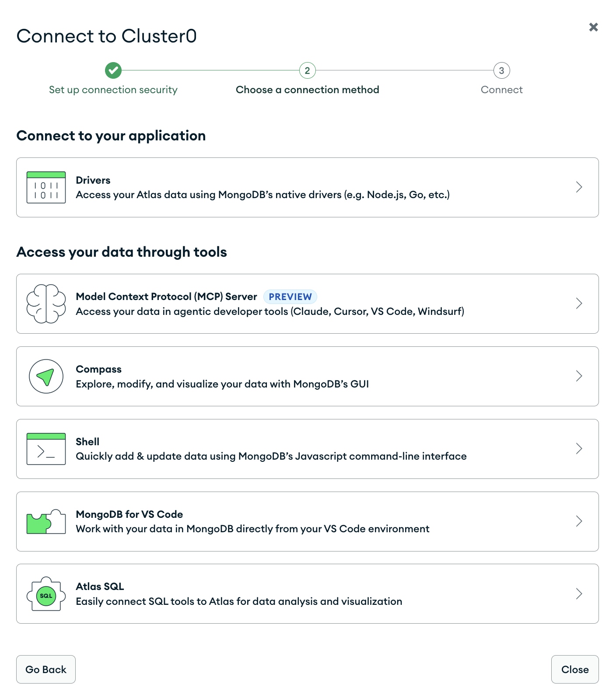Click the Shell terminal prompt icon

click(46, 449)
